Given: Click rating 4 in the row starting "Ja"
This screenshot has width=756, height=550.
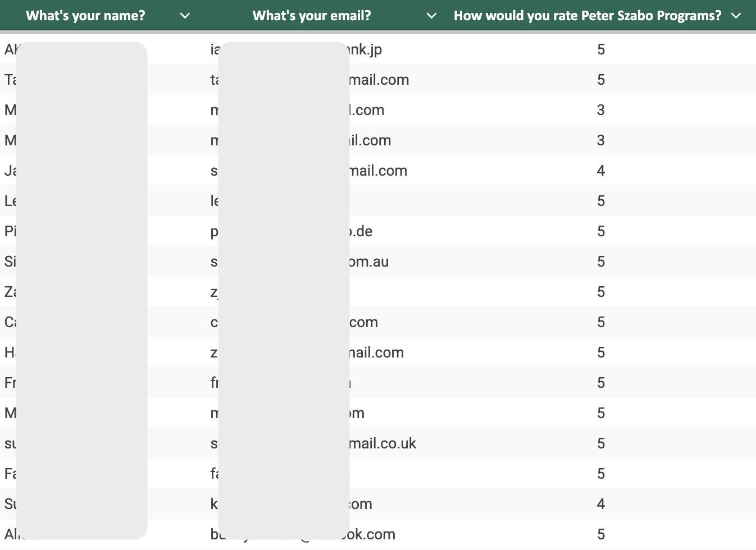Looking at the screenshot, I should click(600, 171).
